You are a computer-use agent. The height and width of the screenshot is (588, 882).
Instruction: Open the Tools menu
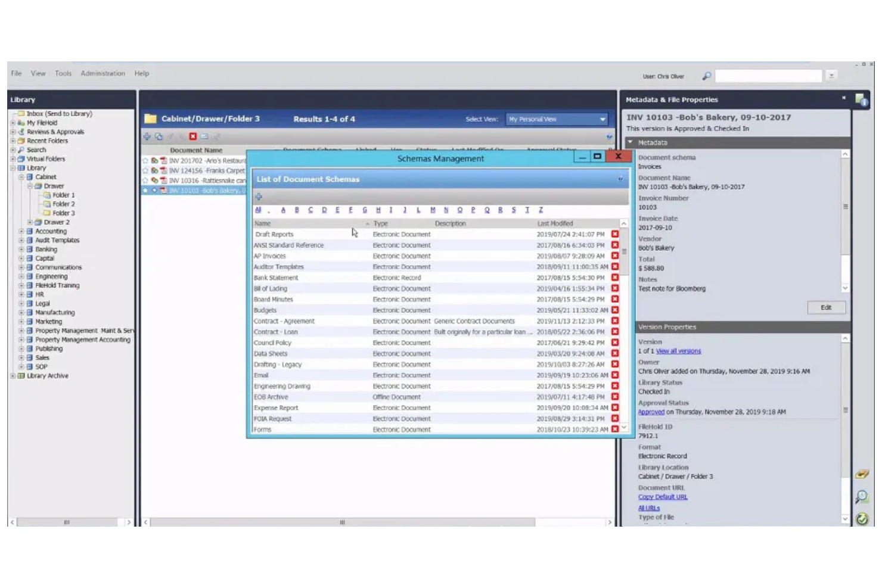[x=63, y=73]
